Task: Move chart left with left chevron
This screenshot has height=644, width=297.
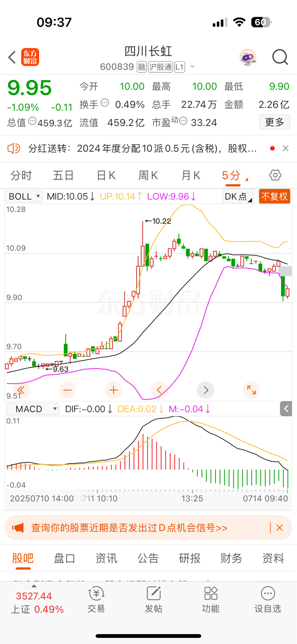Action: pos(160,390)
